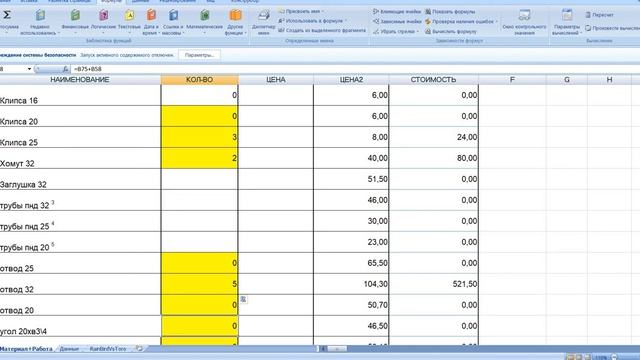Click the 104,30 price cell
Image resolution: width=640 pixels, height=360 pixels.
coord(351,284)
